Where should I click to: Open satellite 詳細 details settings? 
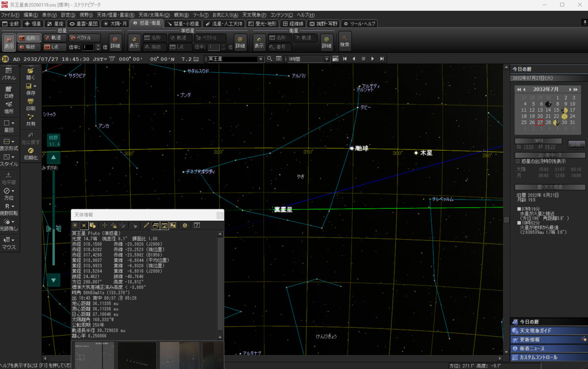pyautogui.click(x=327, y=42)
